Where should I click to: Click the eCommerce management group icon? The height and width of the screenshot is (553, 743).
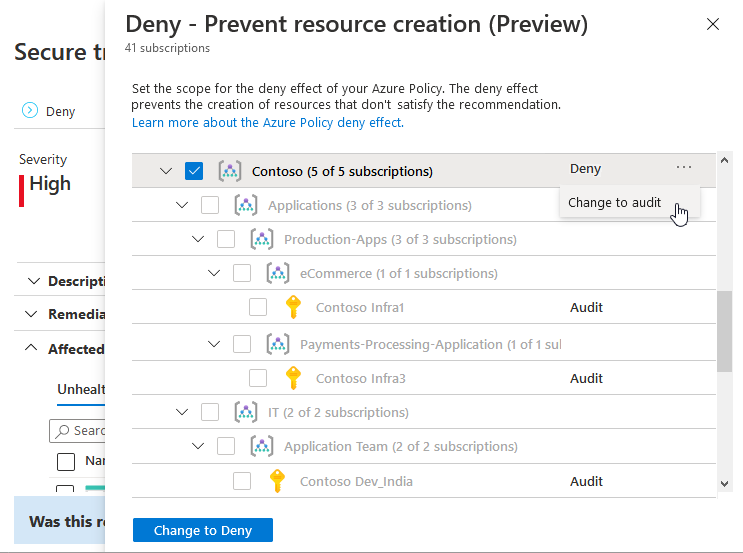pos(277,274)
